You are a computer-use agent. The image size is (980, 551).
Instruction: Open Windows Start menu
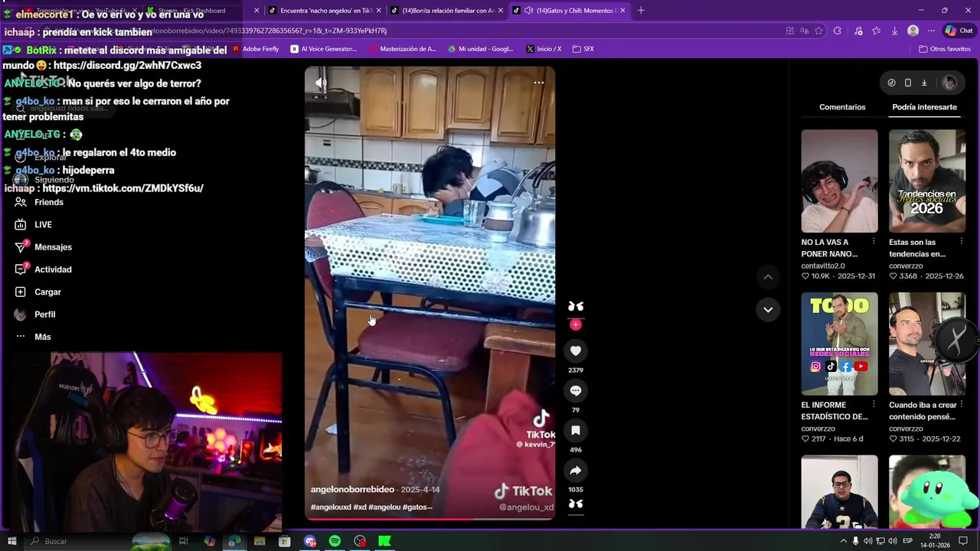click(x=11, y=541)
